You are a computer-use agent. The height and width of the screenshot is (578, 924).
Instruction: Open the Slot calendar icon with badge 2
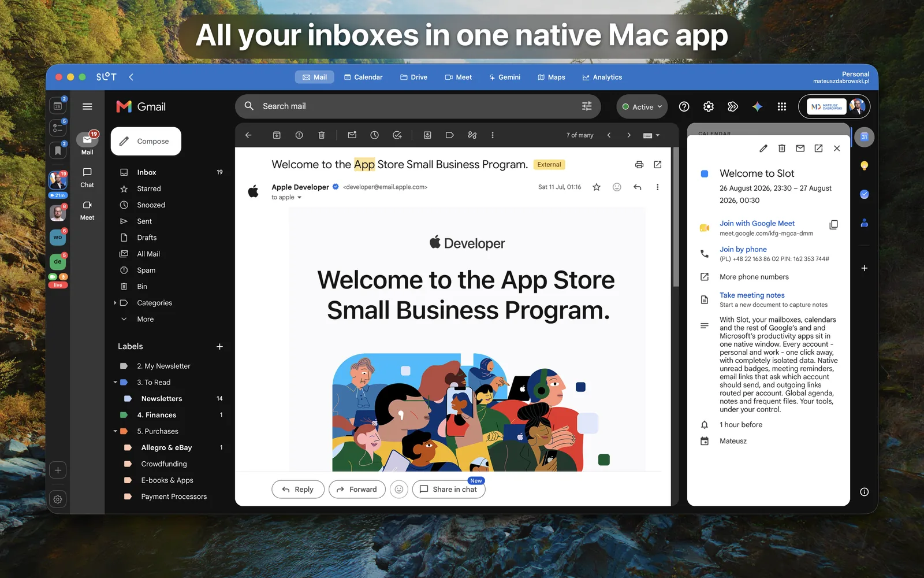[x=58, y=106]
